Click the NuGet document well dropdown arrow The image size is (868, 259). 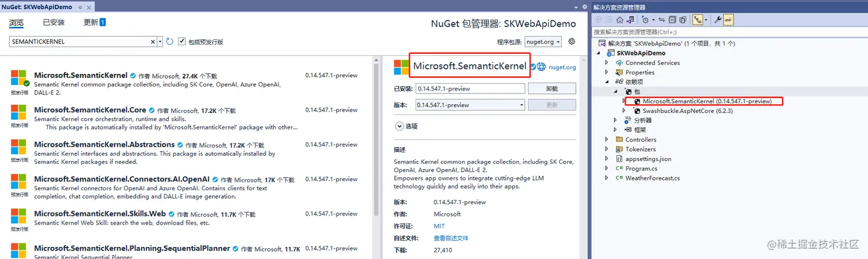click(x=576, y=7)
